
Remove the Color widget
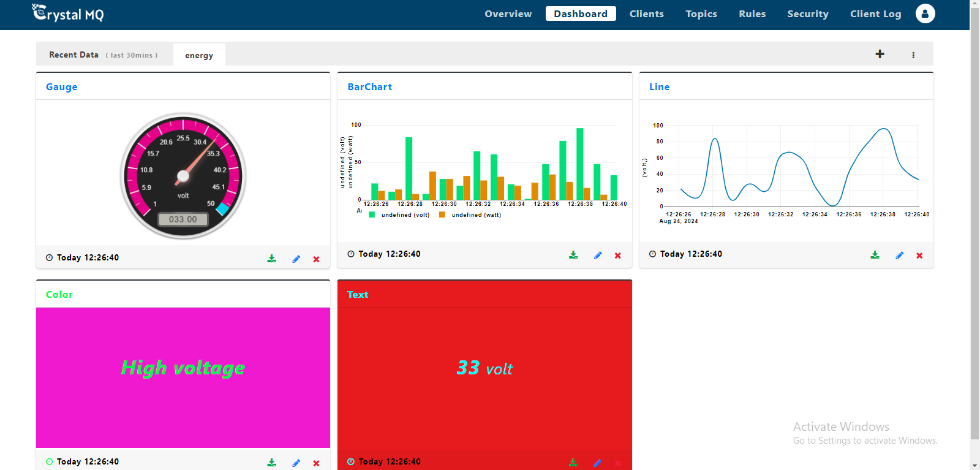click(316, 463)
